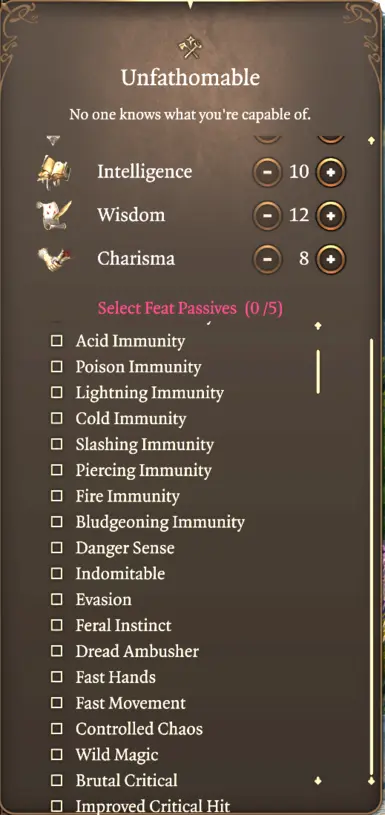This screenshot has width=385, height=815.
Task: Collapse the ability list using the small triangle arrow
Action: [x=54, y=140]
